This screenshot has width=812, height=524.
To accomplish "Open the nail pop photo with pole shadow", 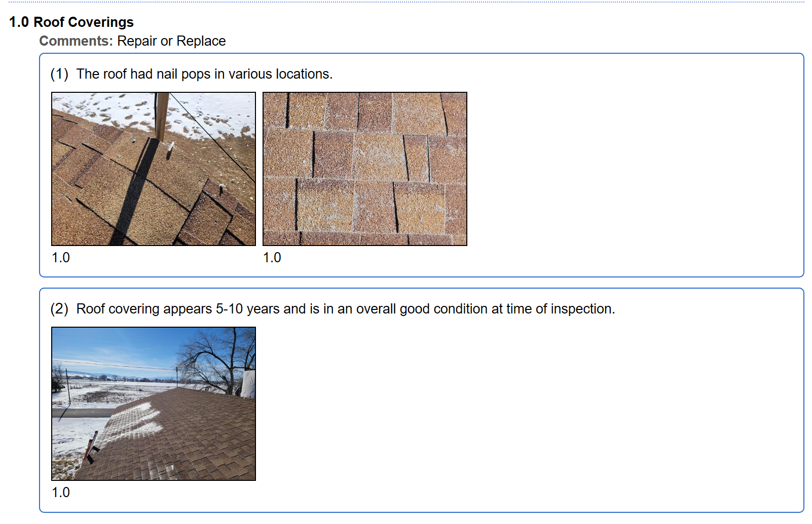I will (x=153, y=169).
